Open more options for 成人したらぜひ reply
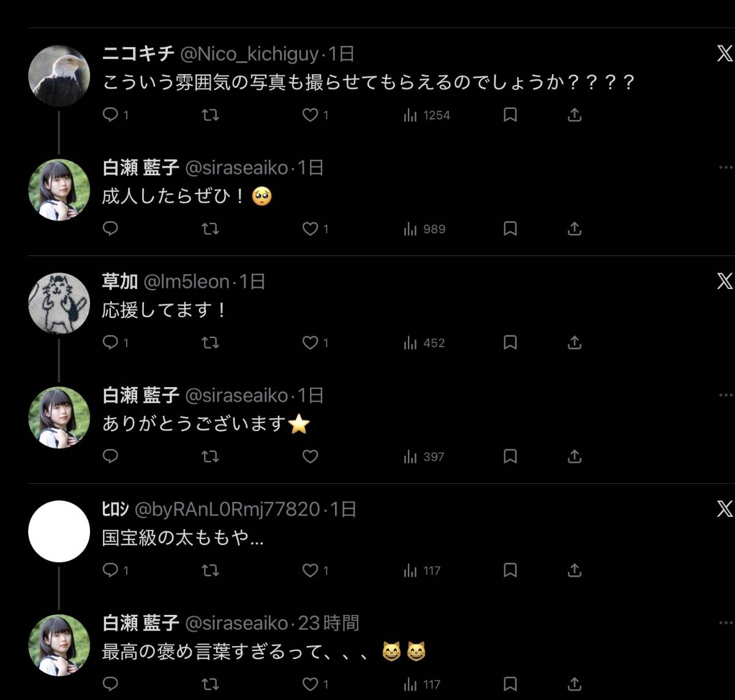 pyautogui.click(x=726, y=167)
